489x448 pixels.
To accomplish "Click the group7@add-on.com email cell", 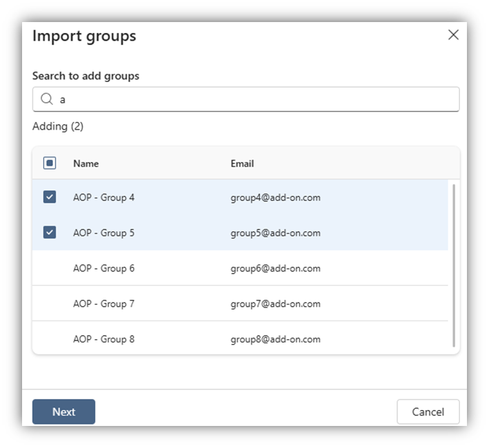I will [275, 303].
